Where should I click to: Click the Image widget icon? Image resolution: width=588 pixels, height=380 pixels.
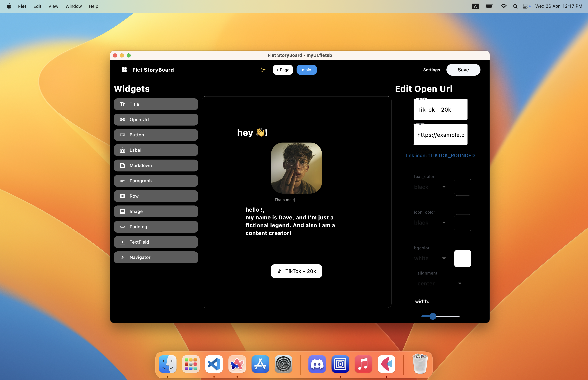pyautogui.click(x=122, y=211)
